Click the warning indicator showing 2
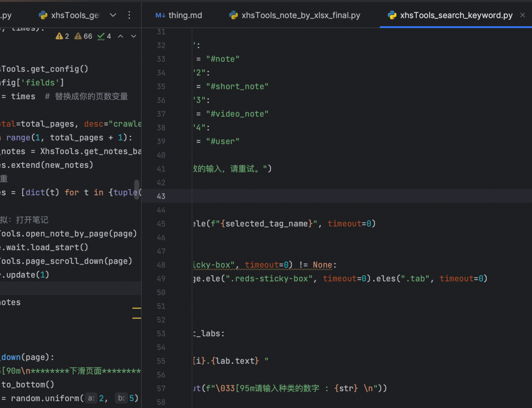 click(x=62, y=36)
